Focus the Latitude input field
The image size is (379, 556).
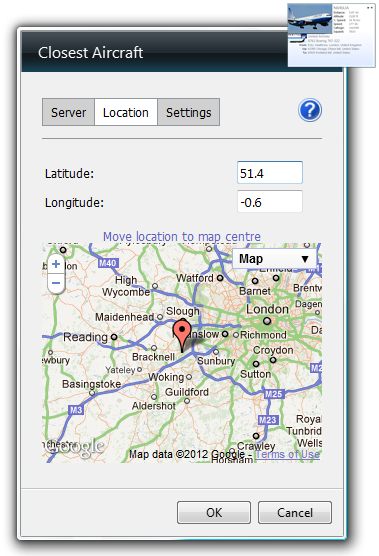coord(270,173)
